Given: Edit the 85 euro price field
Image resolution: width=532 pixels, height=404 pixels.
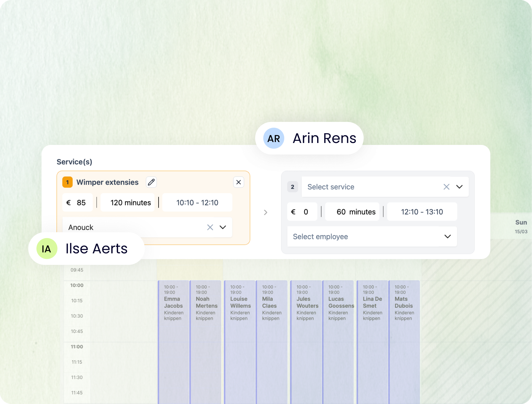Looking at the screenshot, I should pyautogui.click(x=77, y=202).
